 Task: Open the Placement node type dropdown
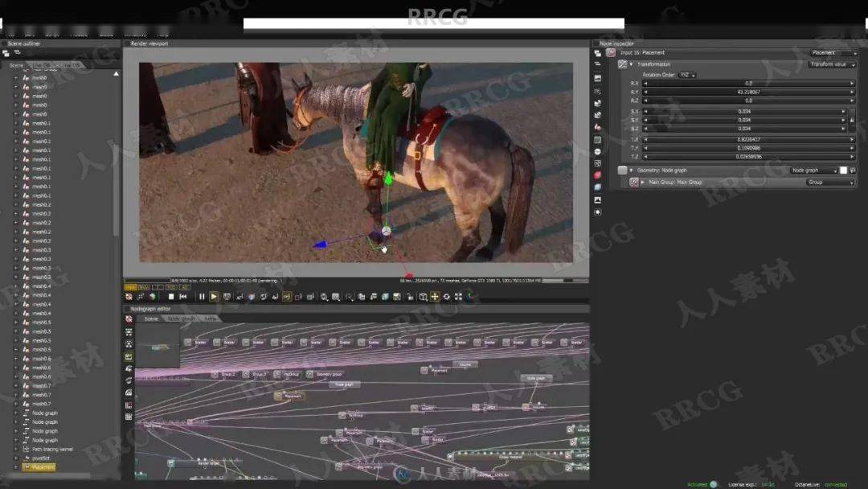coord(834,52)
